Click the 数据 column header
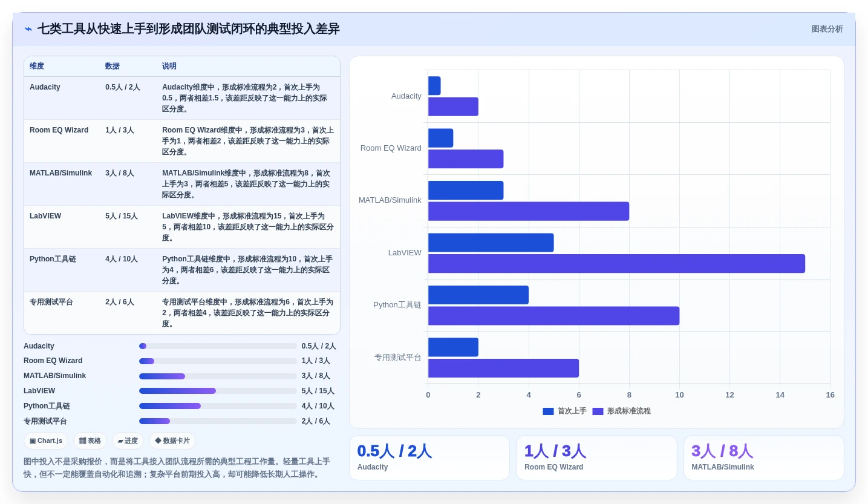This screenshot has width=868, height=504. coord(113,66)
